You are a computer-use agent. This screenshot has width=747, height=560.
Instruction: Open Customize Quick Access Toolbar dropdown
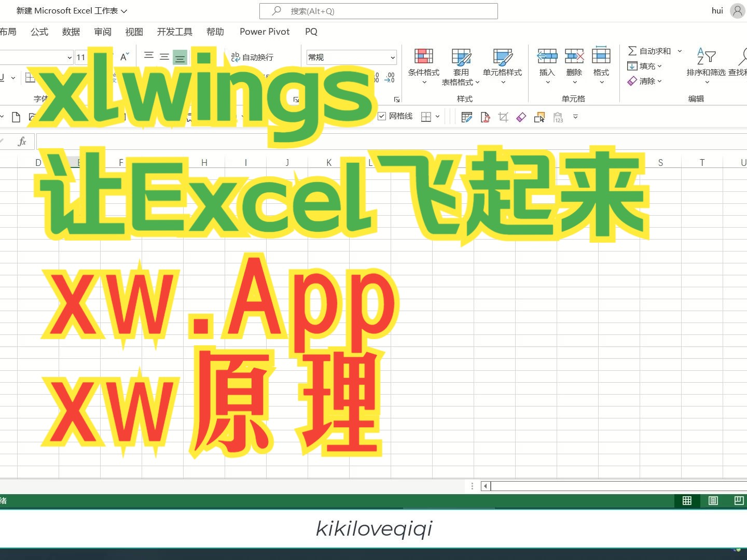[575, 117]
